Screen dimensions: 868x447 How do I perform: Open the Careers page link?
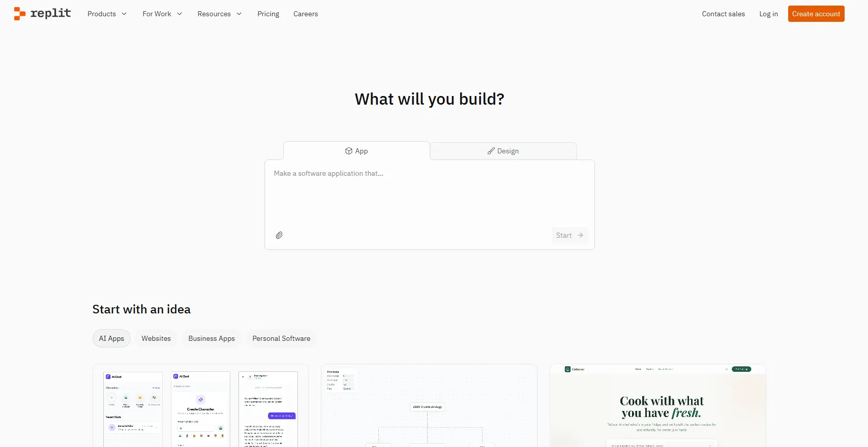tap(306, 14)
